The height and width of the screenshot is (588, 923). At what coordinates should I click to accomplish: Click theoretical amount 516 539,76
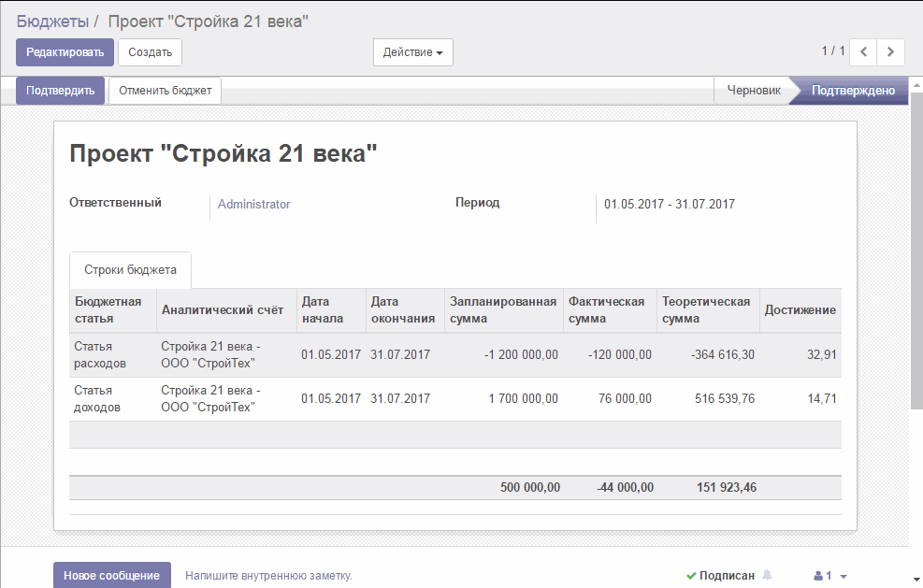pos(725,398)
